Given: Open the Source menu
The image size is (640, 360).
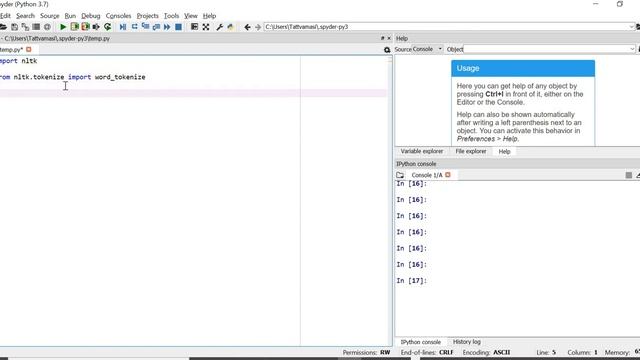Looking at the screenshot, I should pyautogui.click(x=49, y=16).
